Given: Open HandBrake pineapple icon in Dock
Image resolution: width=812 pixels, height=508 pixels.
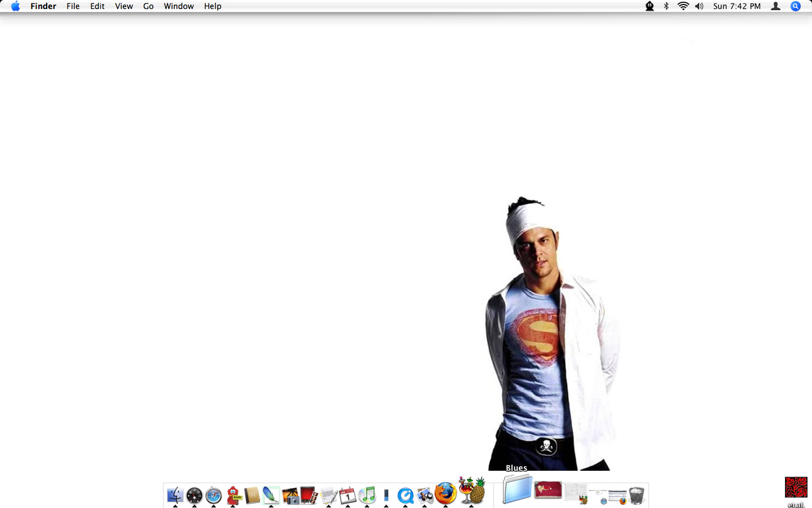Looking at the screenshot, I should point(472,490).
